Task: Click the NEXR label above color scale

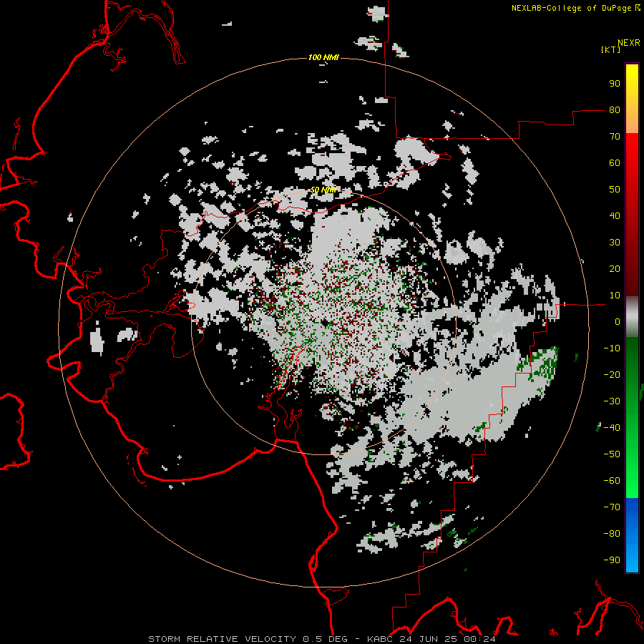Action: 629,43
